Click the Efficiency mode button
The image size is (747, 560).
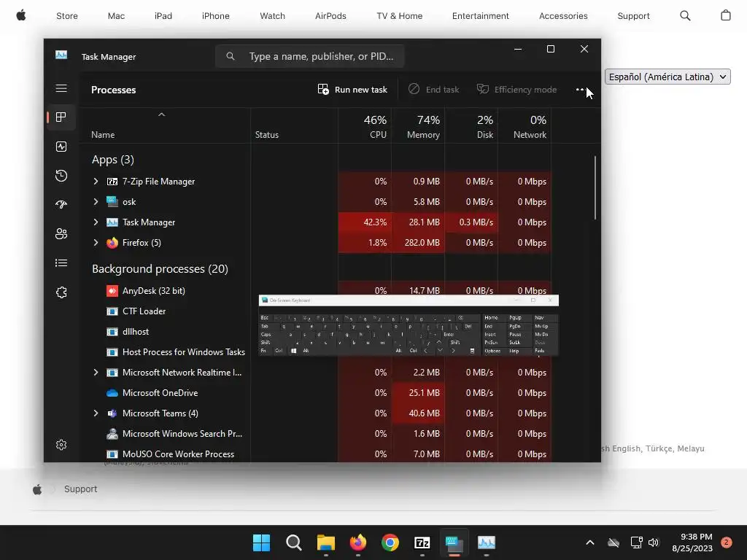coord(517,89)
